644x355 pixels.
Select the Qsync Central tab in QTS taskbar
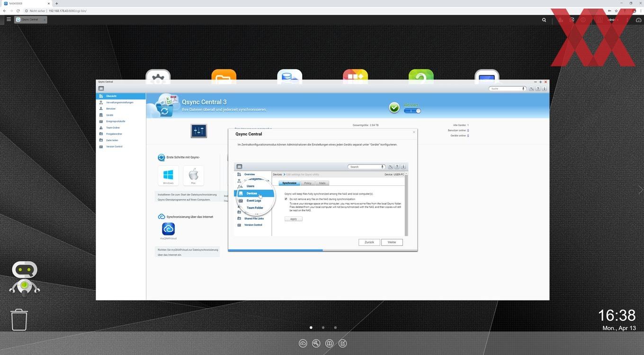point(30,19)
